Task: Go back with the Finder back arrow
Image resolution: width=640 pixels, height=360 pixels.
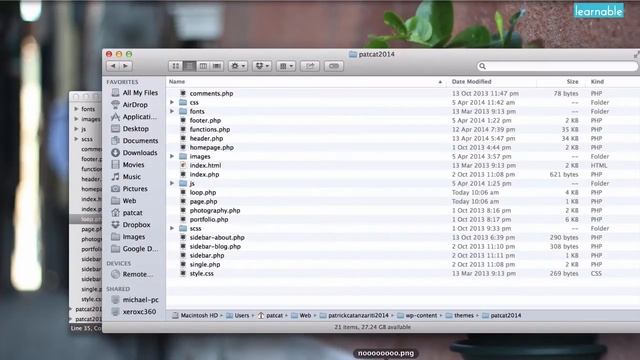Action: click(x=113, y=66)
